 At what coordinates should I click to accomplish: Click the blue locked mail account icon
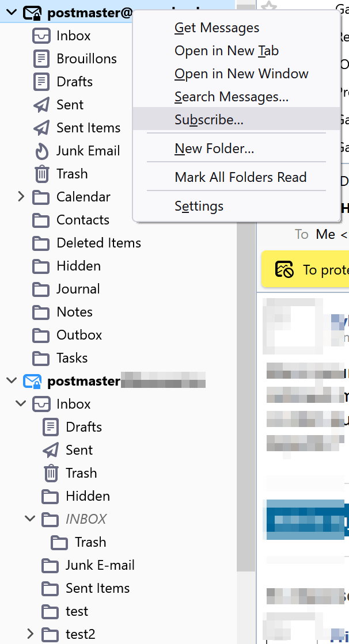point(32,381)
